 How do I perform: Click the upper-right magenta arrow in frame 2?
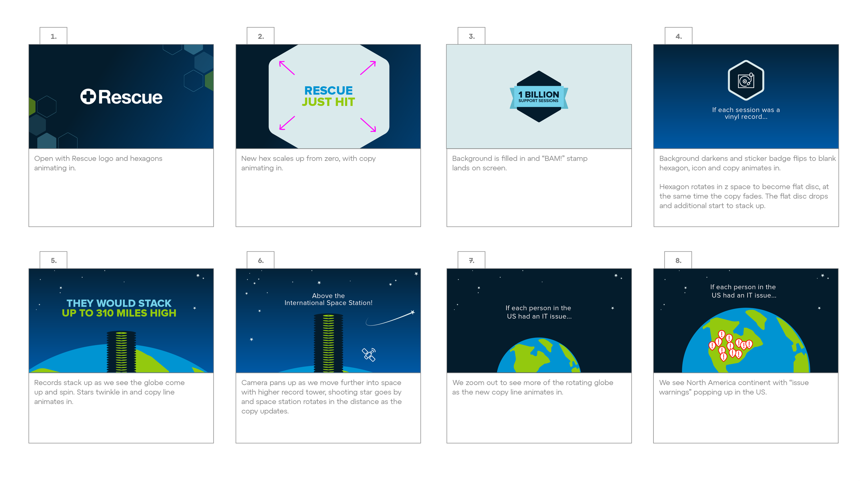click(368, 68)
